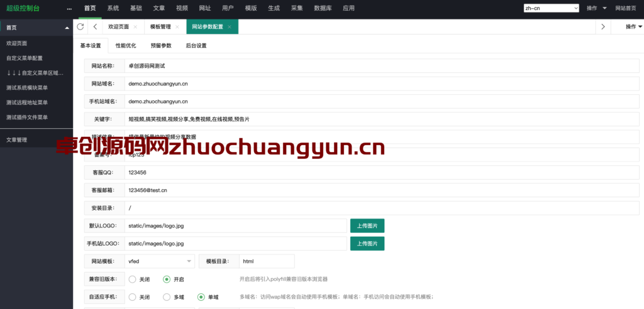Open the 操作 dropdown in the tab bar
Viewport: 644px width, 309px height.
coord(634,26)
